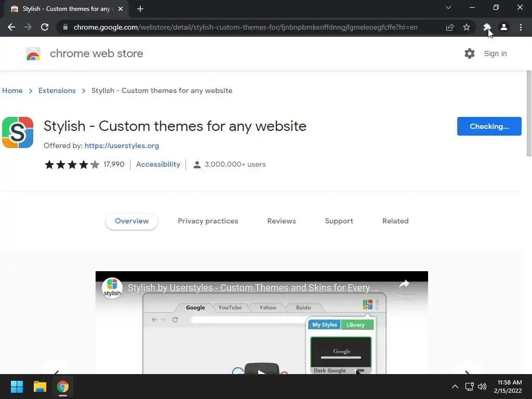Open Windows Start menu
This screenshot has height=399, width=532.
(17, 387)
